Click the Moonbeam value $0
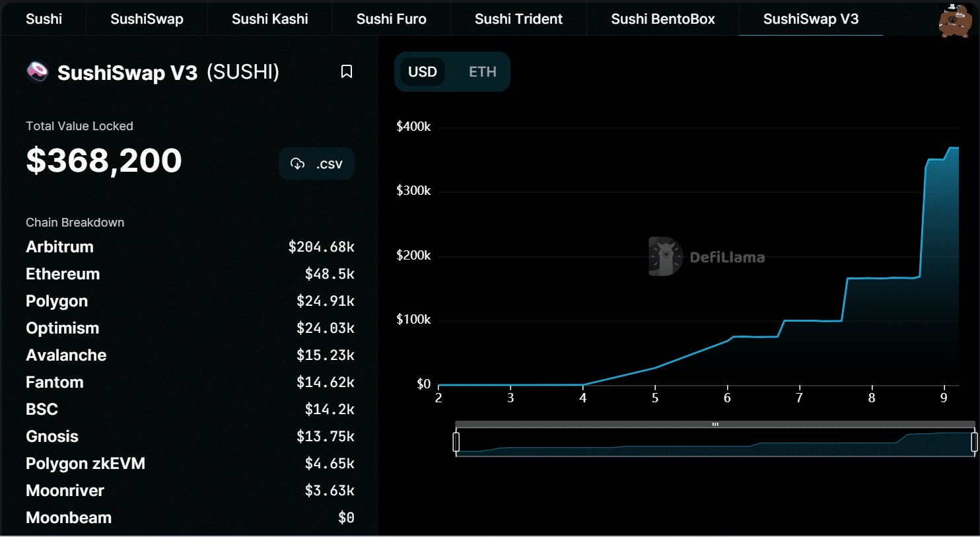Image resolution: width=980 pixels, height=537 pixels. coord(346,518)
